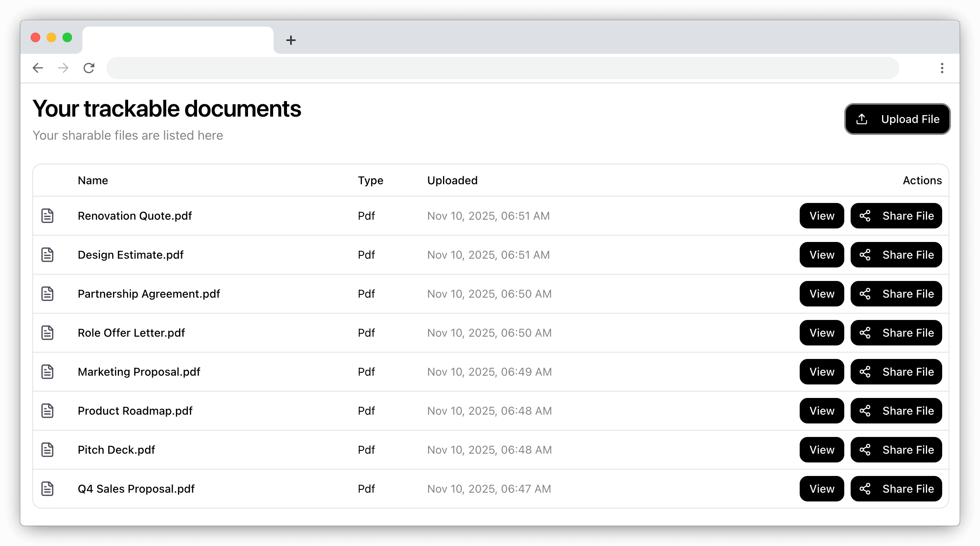Share the Renovation Quote.pdf file
Image resolution: width=980 pixels, height=546 pixels.
(x=896, y=216)
